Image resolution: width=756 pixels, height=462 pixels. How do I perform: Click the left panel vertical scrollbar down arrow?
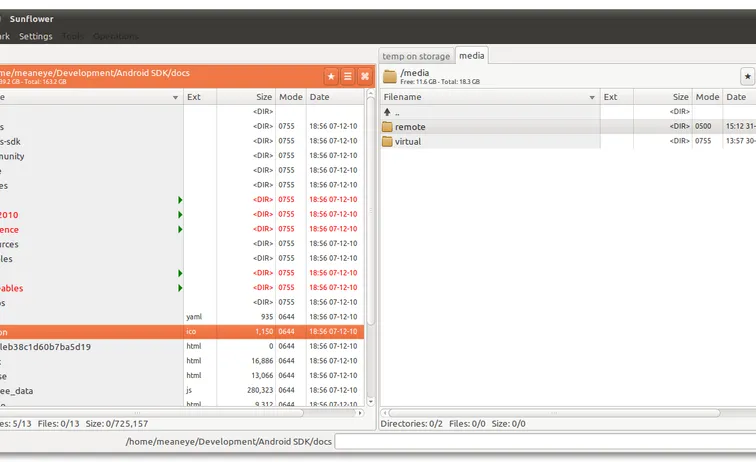pyautogui.click(x=371, y=402)
